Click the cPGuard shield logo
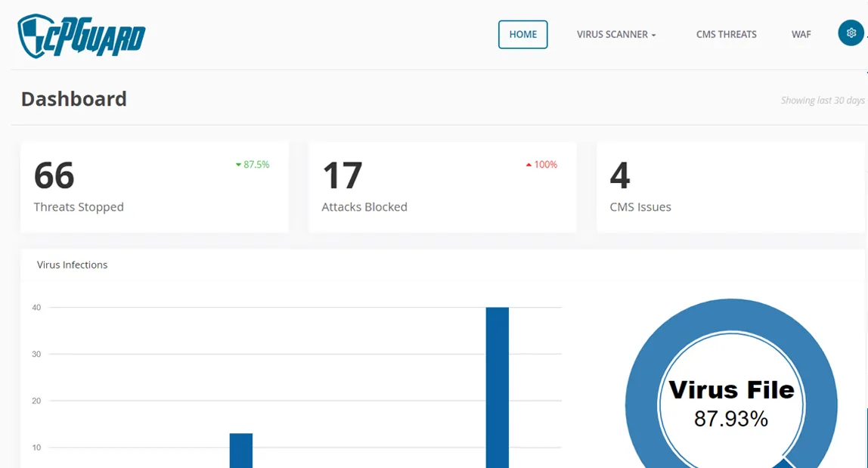This screenshot has height=468, width=868. [81, 36]
